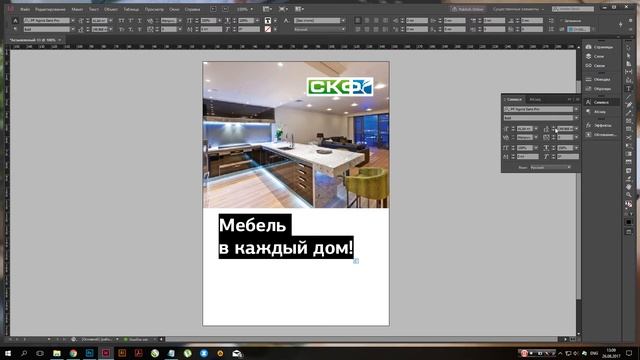Screen dimensions: 640x360
Task: Open Illustrator from the Windows taskbar
Action: [122, 353]
